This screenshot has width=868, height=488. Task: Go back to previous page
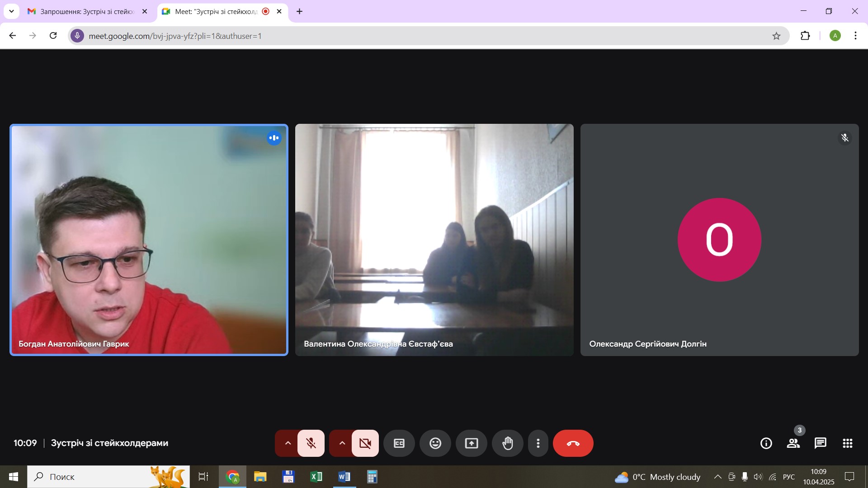[13, 36]
